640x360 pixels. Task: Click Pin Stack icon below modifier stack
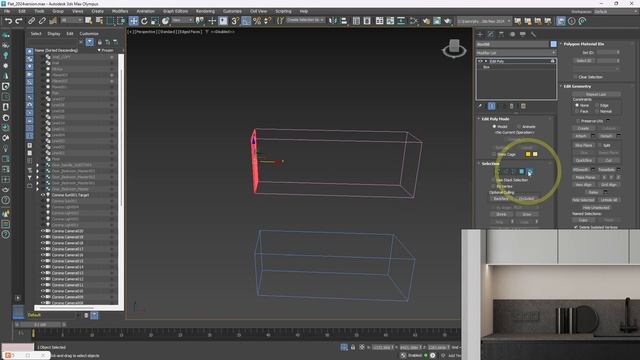[x=480, y=106]
